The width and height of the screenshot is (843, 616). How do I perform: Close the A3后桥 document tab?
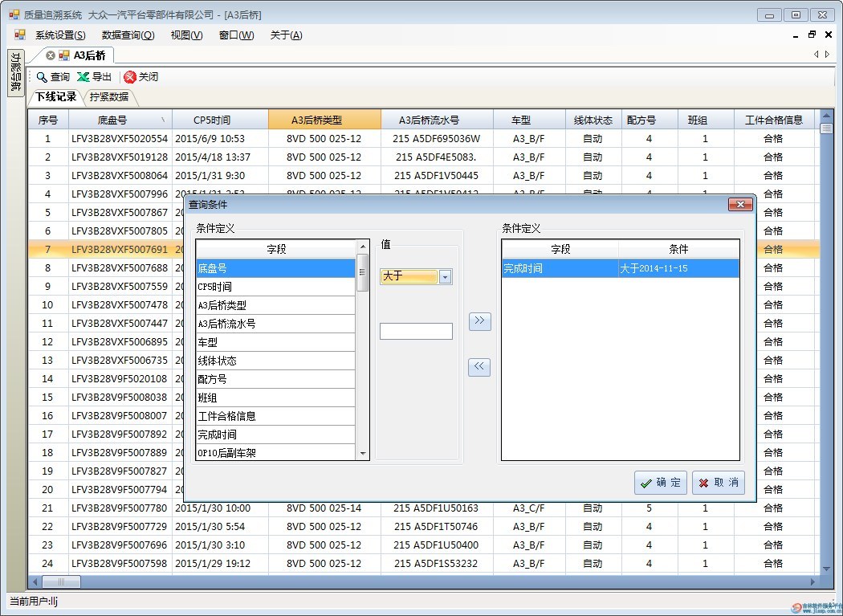click(x=51, y=55)
